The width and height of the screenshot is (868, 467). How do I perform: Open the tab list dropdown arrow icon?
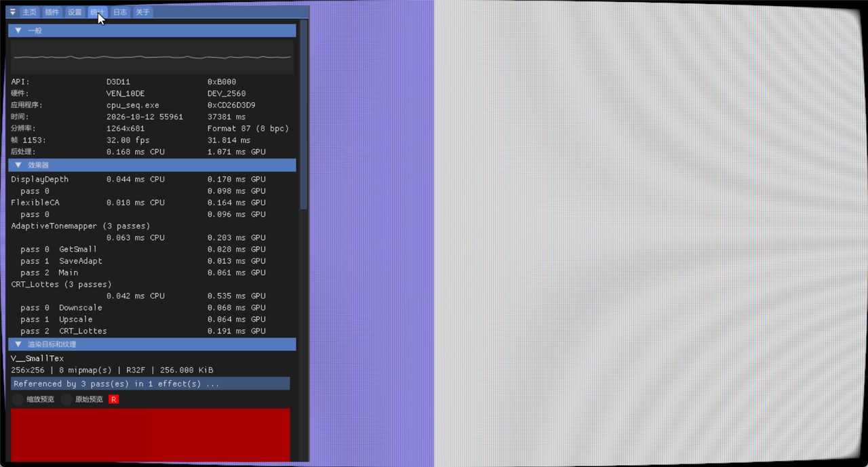coord(12,12)
